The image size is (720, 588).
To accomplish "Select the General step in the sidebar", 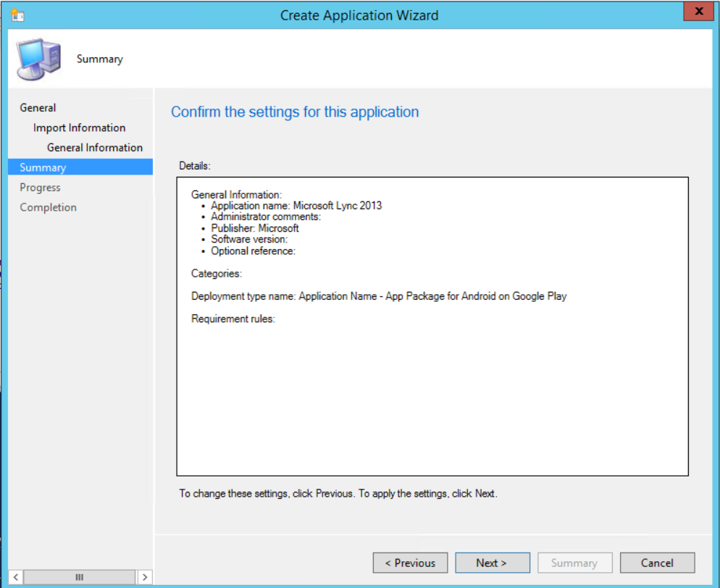I will click(x=38, y=108).
